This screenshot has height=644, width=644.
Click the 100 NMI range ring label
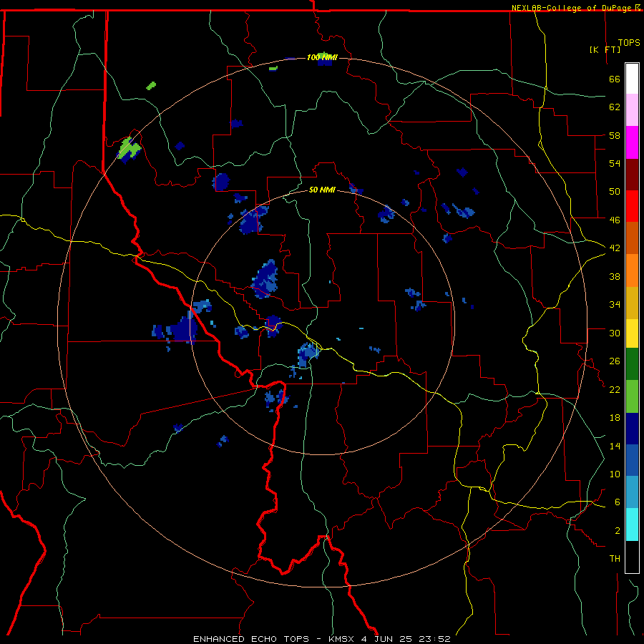(322, 57)
